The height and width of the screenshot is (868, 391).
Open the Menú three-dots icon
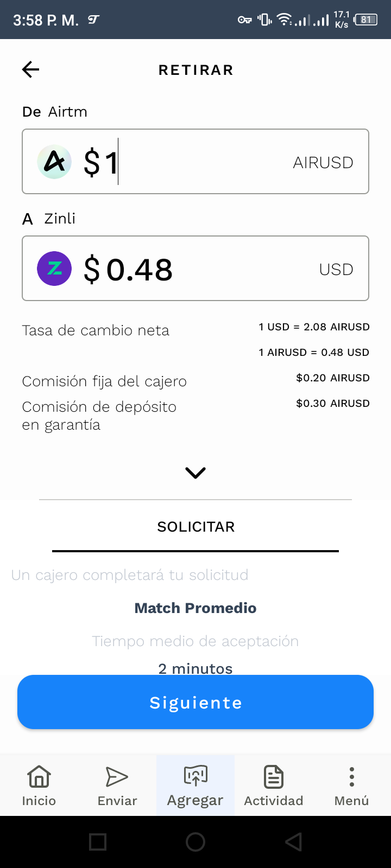click(352, 777)
